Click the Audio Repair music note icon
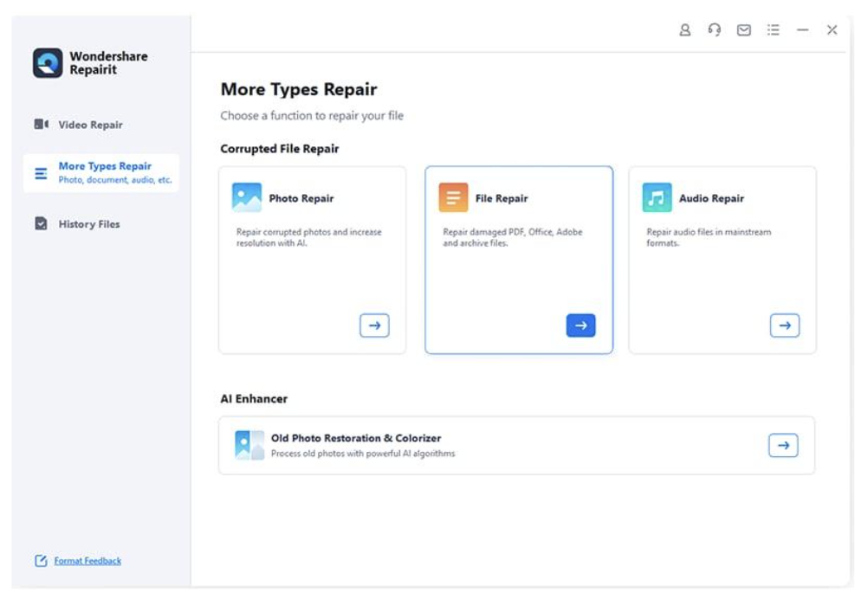This screenshot has height=606, width=868. coord(657,197)
